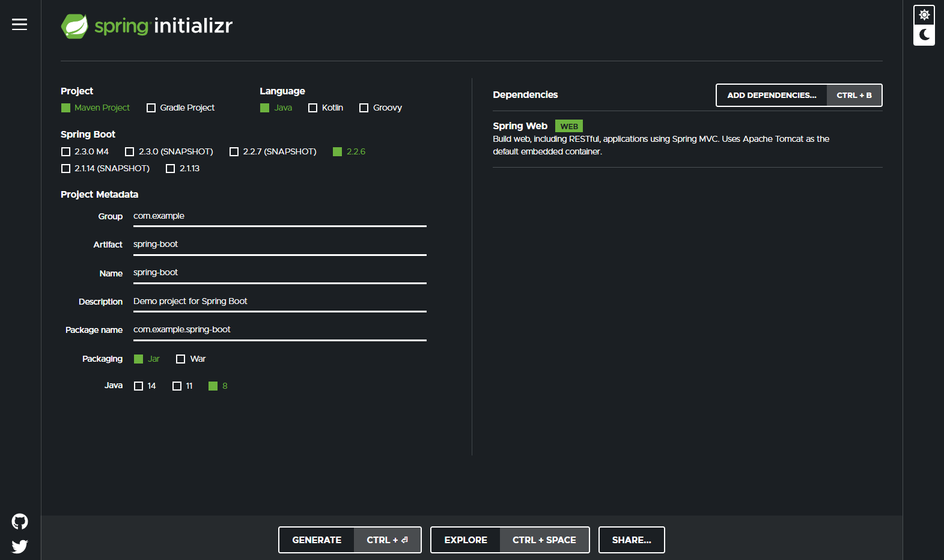Select Java version 11

(183, 386)
